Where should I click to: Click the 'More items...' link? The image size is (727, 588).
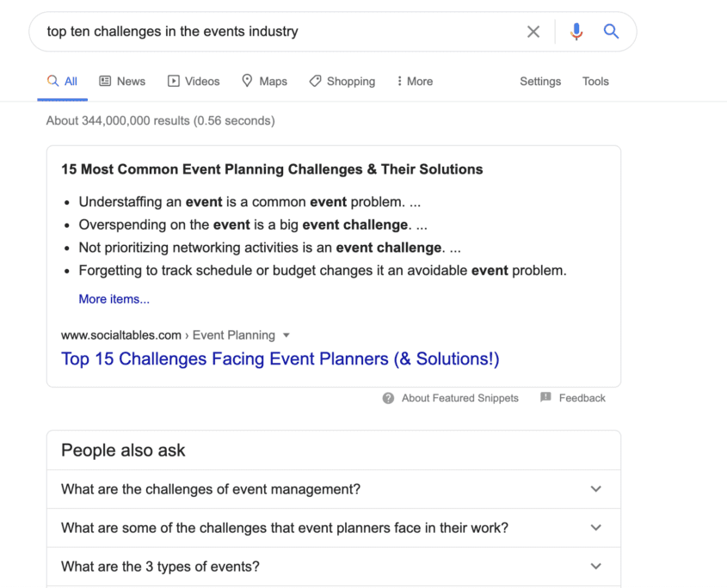click(114, 299)
